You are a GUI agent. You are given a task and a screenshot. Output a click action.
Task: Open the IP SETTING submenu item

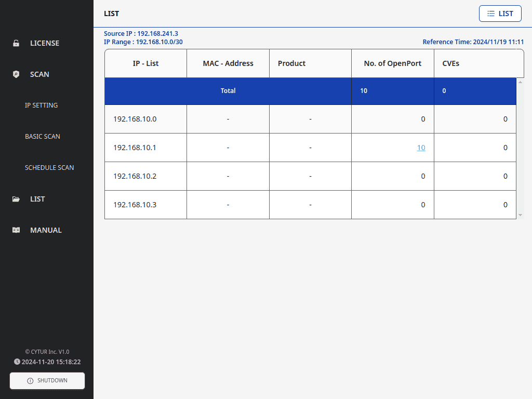pos(41,105)
